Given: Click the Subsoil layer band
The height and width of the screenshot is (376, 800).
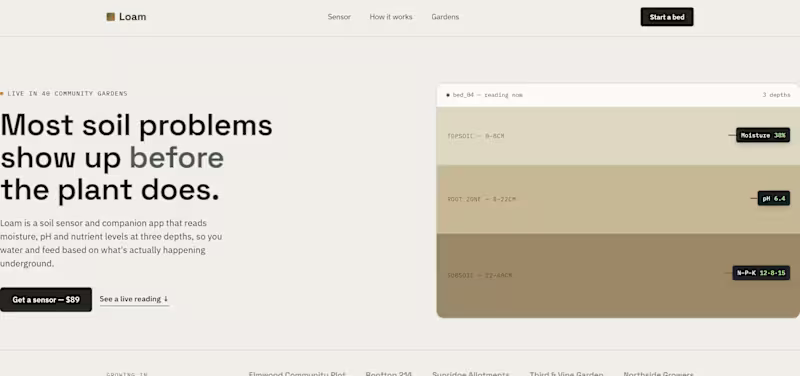Looking at the screenshot, I should click(617, 275).
